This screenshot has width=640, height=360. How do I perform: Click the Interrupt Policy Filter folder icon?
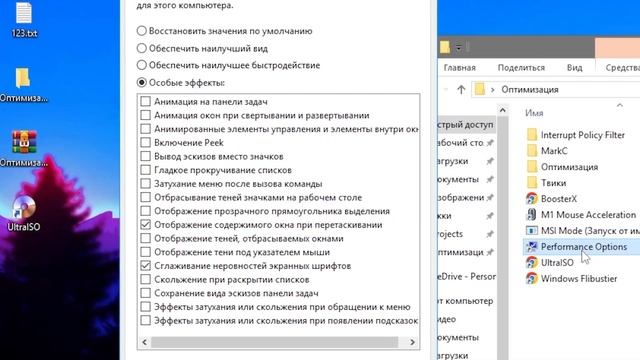(x=532, y=135)
